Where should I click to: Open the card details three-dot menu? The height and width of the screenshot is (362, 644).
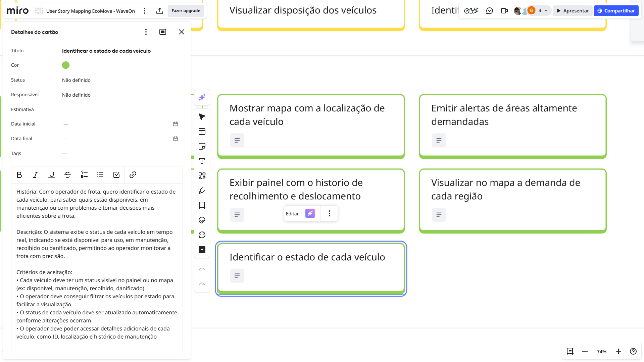[146, 32]
